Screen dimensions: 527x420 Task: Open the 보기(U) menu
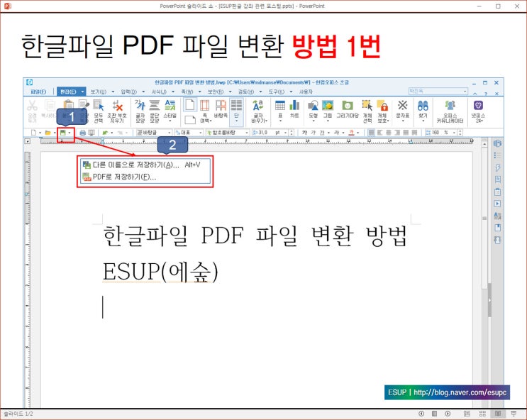(98, 92)
